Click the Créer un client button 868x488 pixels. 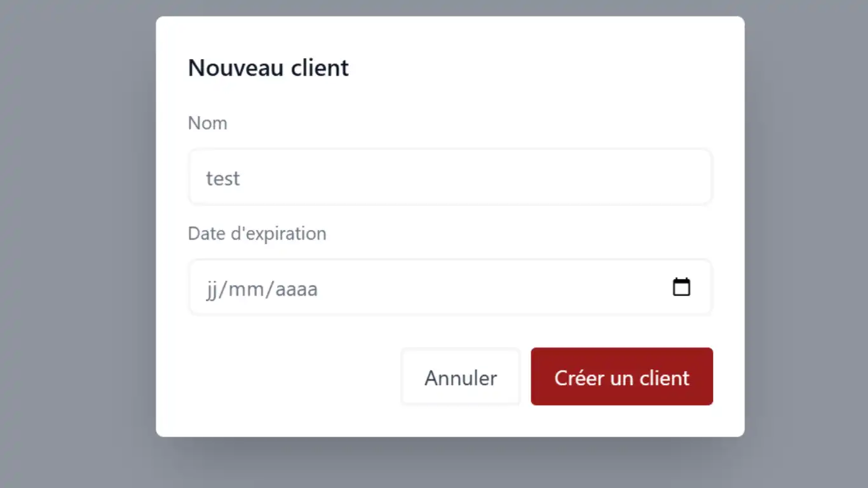[x=621, y=377]
